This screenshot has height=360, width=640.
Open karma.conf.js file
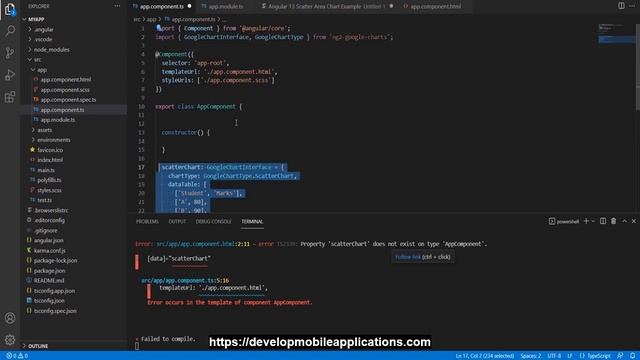(x=49, y=250)
